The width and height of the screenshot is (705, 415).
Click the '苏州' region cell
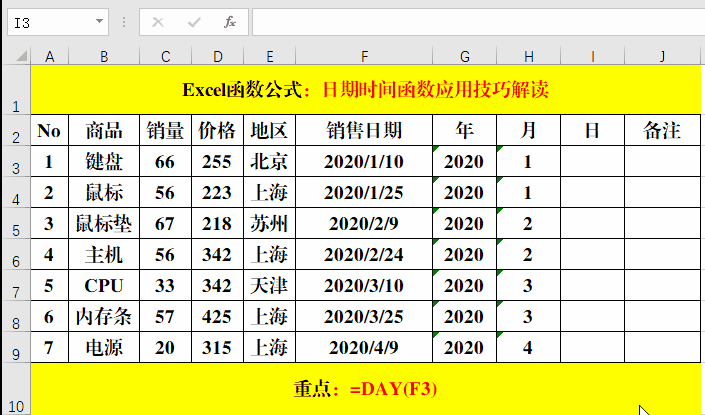(x=269, y=223)
